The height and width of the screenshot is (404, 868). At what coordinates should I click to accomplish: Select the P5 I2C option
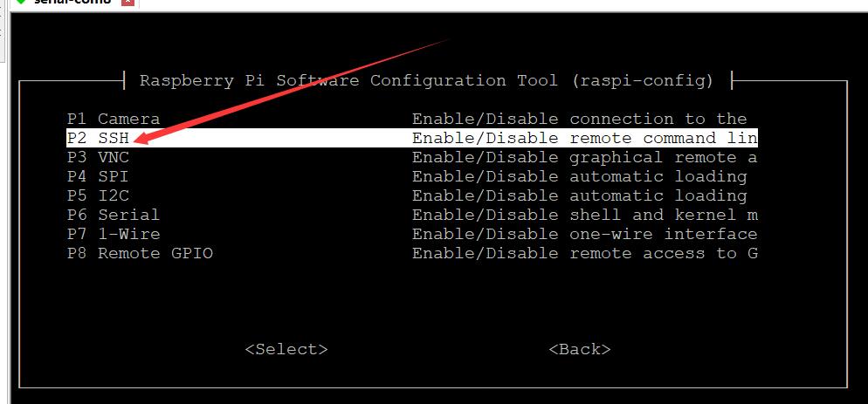[98, 196]
